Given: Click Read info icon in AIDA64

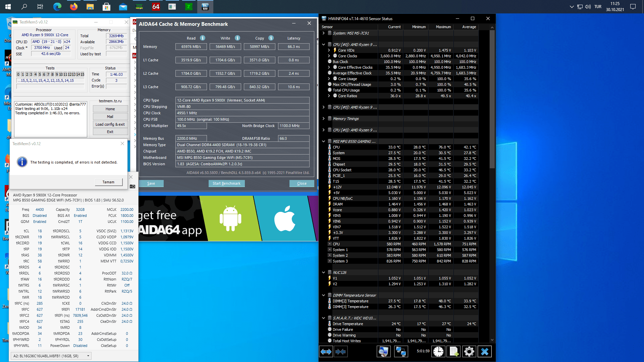Looking at the screenshot, I should pos(203,38).
